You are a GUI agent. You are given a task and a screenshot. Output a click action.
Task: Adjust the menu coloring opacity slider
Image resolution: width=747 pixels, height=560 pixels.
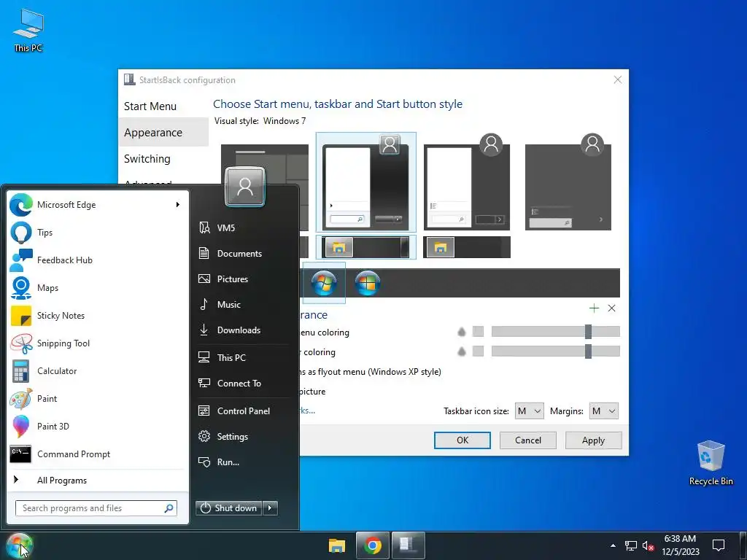tap(555, 332)
